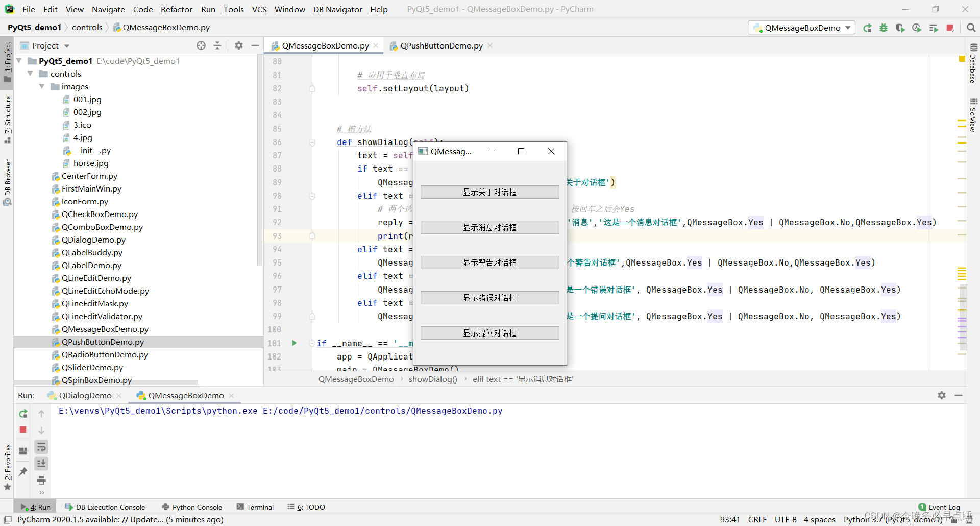Click UTF-8 encoding in status bar

786,519
